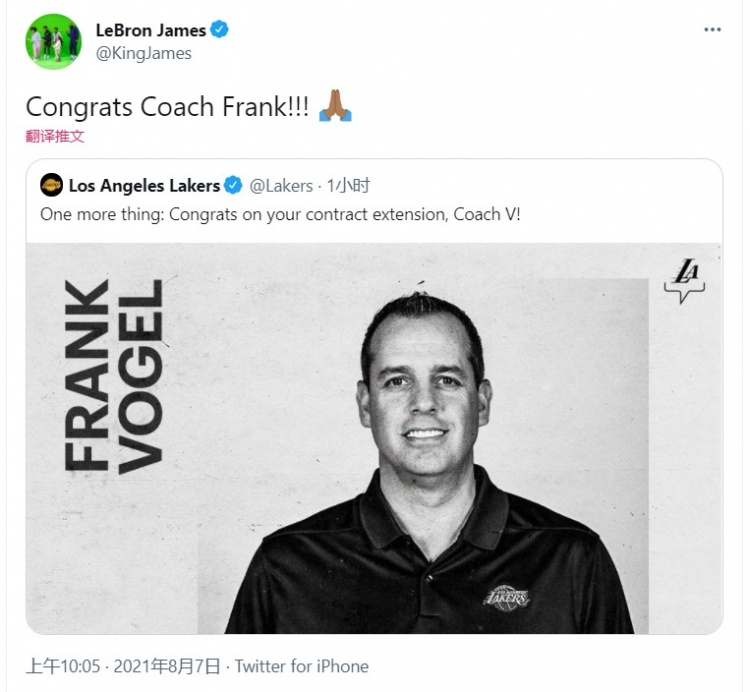Click LeBron James's profile avatar
Image resolution: width=750 pixels, height=692 pixels.
(x=53, y=41)
